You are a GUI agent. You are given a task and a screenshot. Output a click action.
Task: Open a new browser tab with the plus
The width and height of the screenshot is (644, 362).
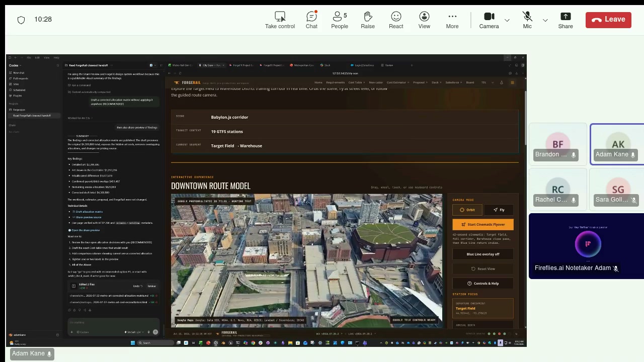click(x=412, y=65)
